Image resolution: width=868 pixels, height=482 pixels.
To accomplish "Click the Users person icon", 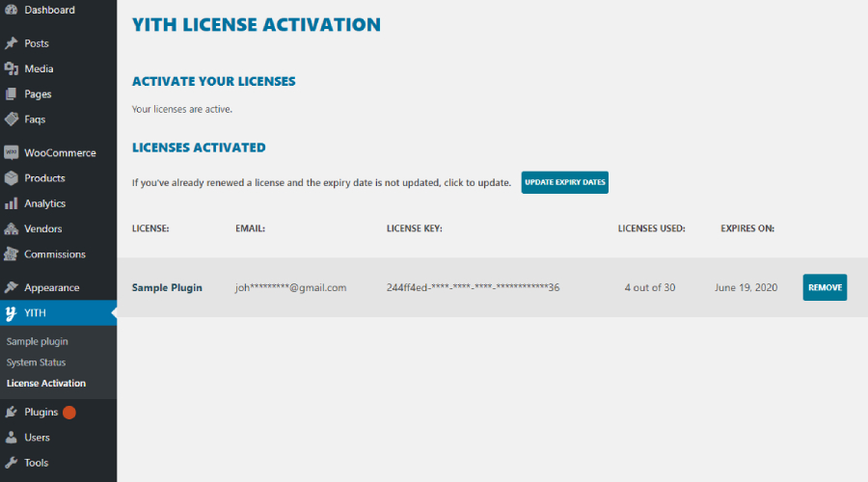I will (11, 438).
